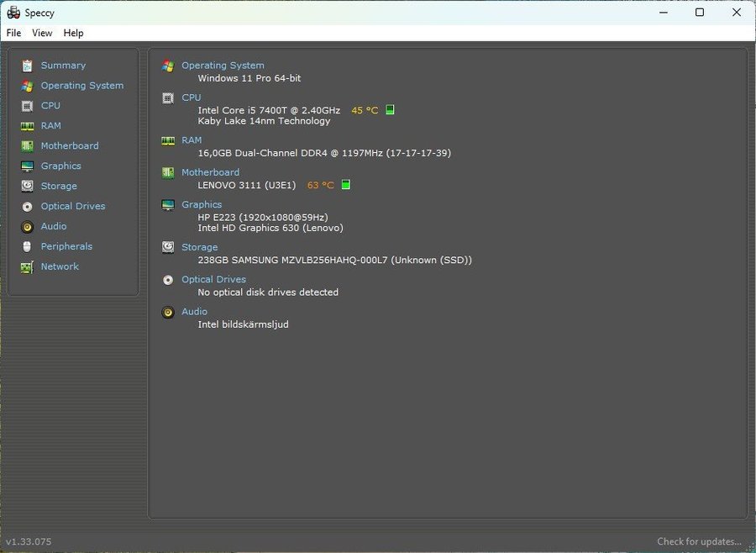Open the View menu
Screen dimensions: 756x553
pos(42,33)
